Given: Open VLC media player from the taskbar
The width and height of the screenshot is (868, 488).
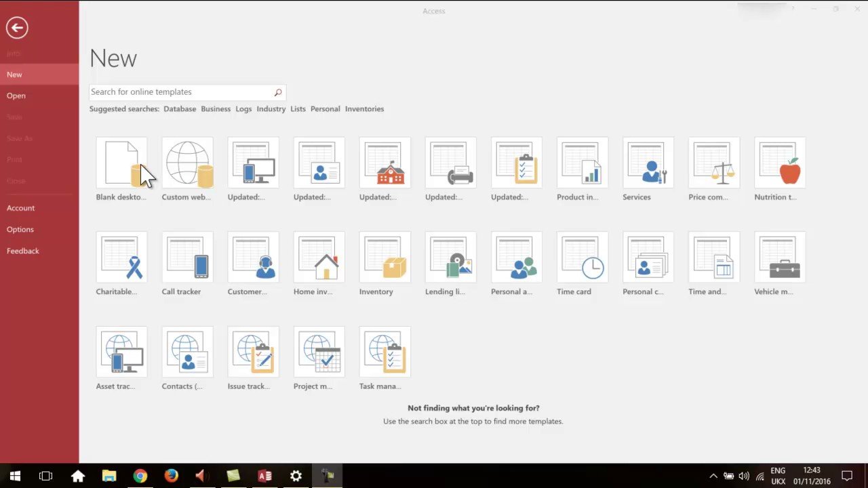Looking at the screenshot, I should (200, 476).
